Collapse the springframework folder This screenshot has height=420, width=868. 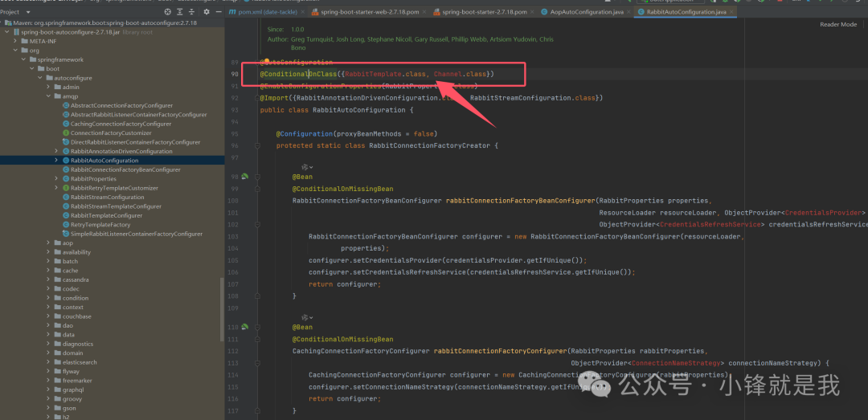pos(23,59)
